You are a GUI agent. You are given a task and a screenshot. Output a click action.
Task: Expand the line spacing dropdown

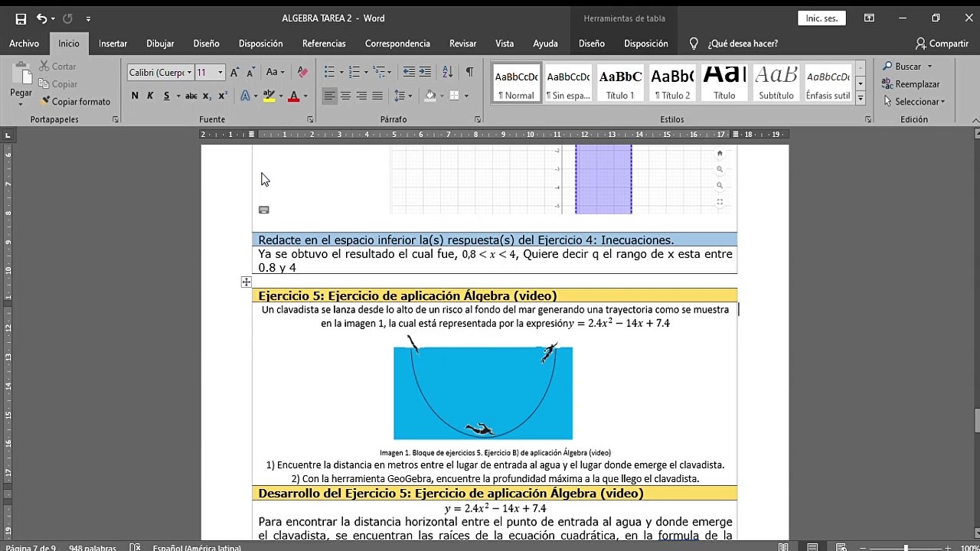[411, 96]
